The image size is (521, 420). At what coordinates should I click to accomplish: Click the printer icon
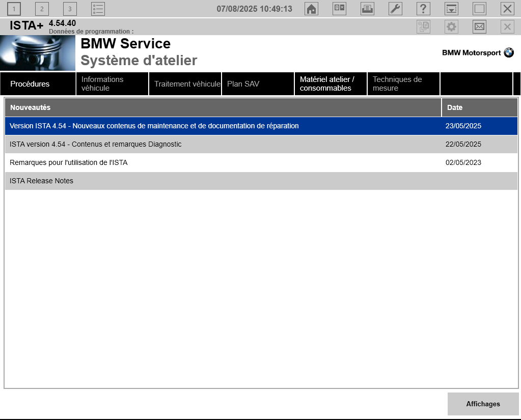368,9
